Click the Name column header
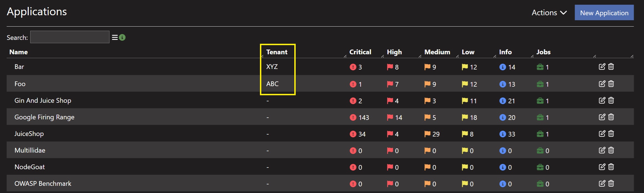 pos(19,52)
